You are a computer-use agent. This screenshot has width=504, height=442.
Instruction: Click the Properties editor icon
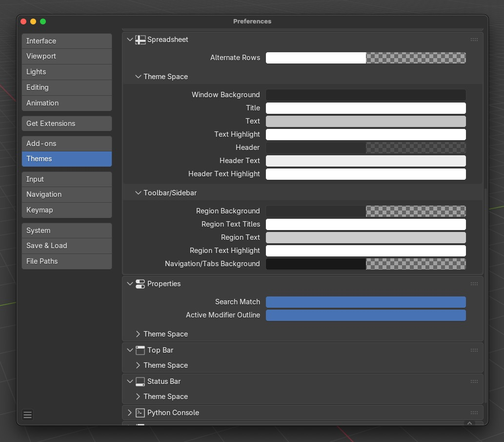pos(140,284)
